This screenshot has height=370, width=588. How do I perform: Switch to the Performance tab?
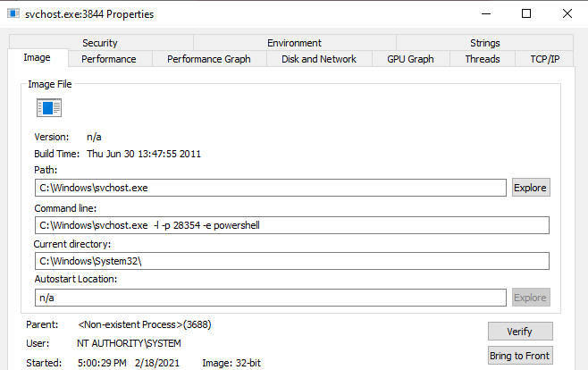click(x=108, y=59)
